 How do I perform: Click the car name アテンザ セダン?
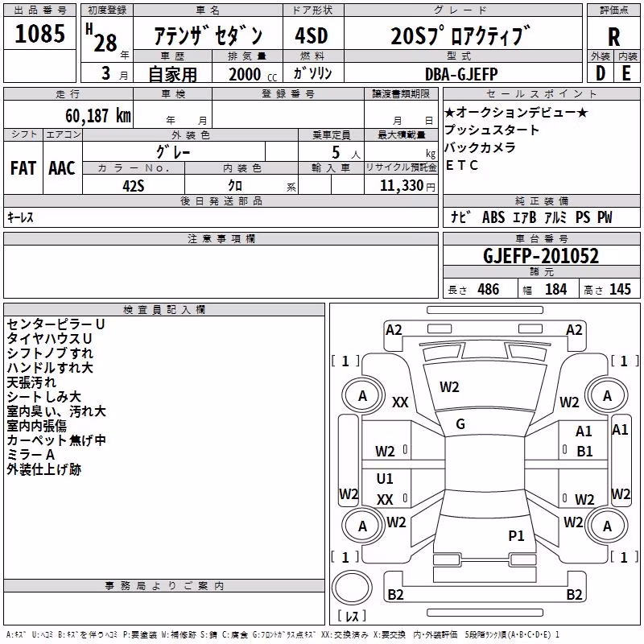click(x=208, y=35)
